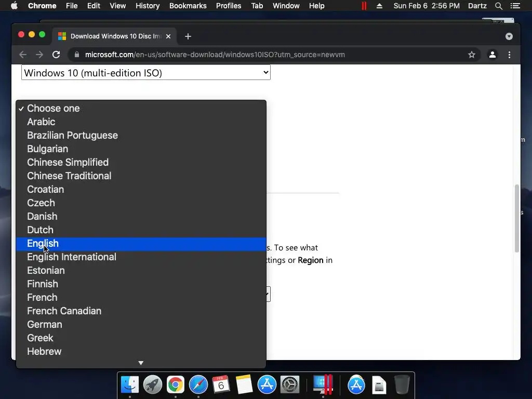Open the Chrome profile avatar menu

(493, 55)
